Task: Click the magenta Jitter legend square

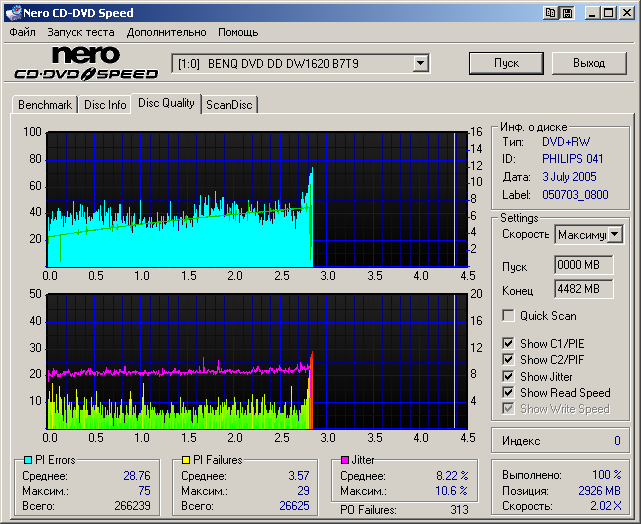Action: coord(345,460)
